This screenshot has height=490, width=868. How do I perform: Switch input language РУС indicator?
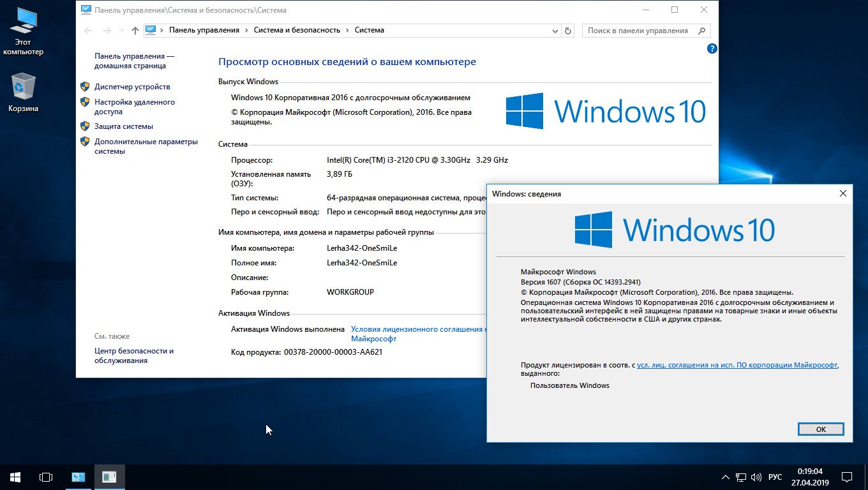click(x=775, y=477)
